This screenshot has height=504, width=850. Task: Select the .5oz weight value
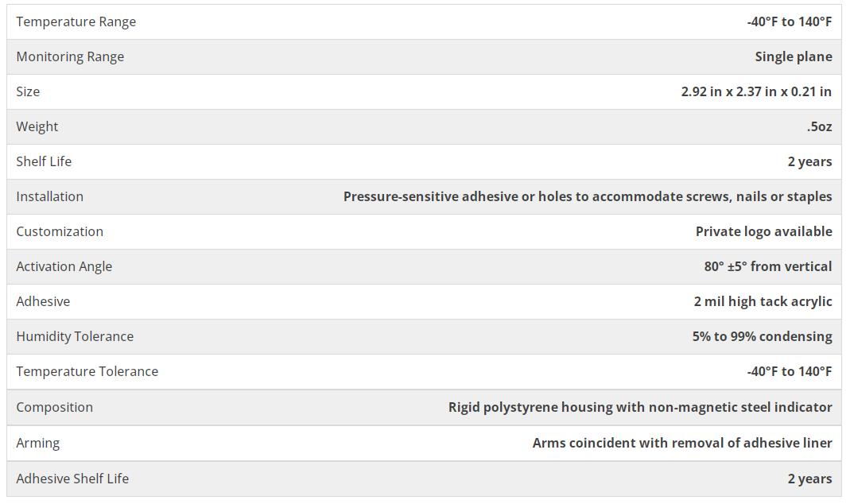click(x=819, y=126)
